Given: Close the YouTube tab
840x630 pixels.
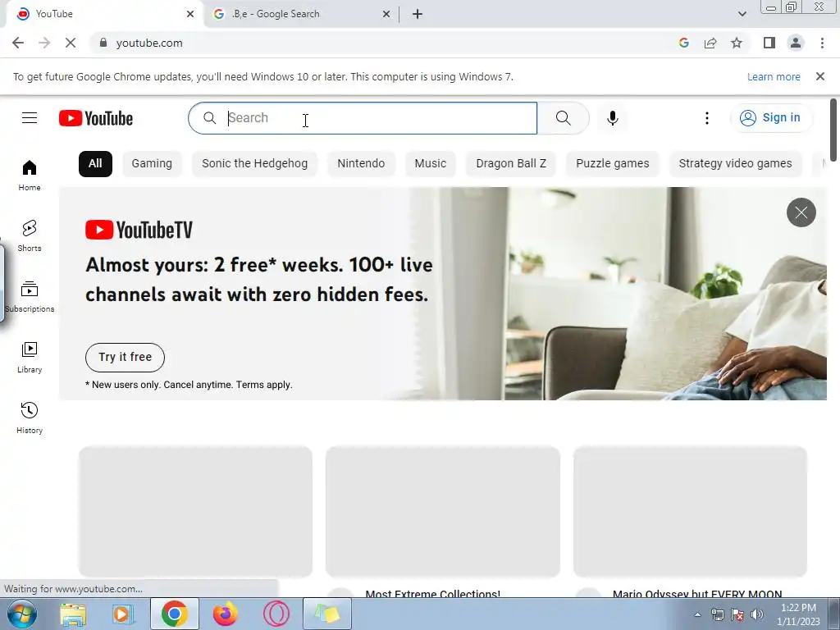Looking at the screenshot, I should click(190, 14).
